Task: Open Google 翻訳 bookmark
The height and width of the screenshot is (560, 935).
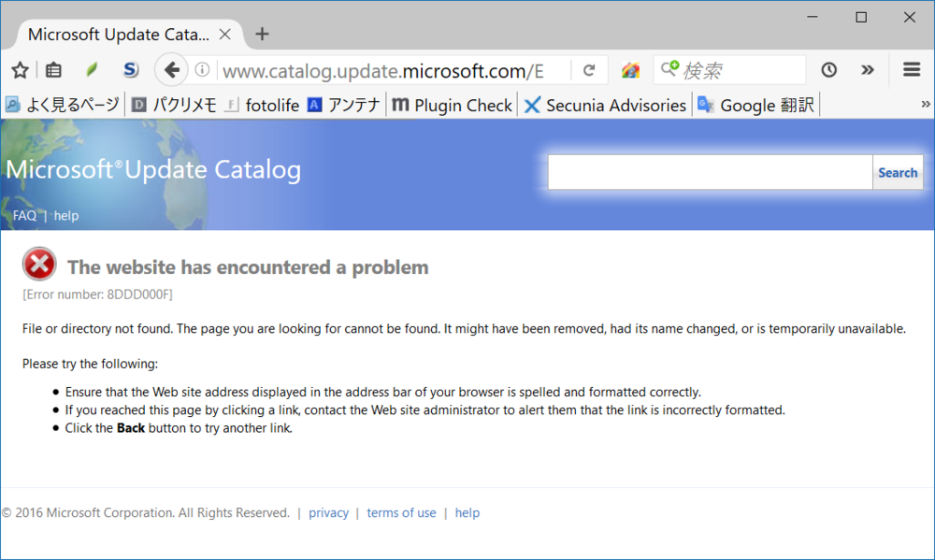Action: tap(755, 105)
